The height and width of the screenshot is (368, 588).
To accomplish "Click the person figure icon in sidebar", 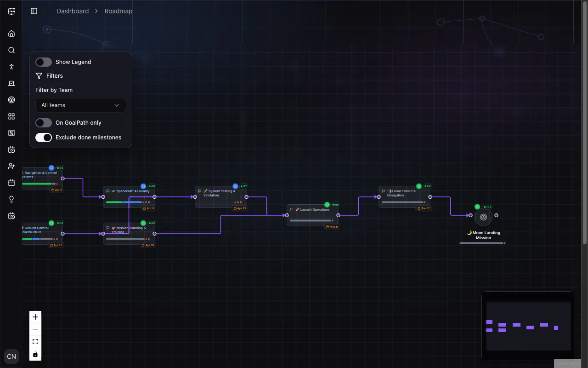I will click(x=11, y=67).
